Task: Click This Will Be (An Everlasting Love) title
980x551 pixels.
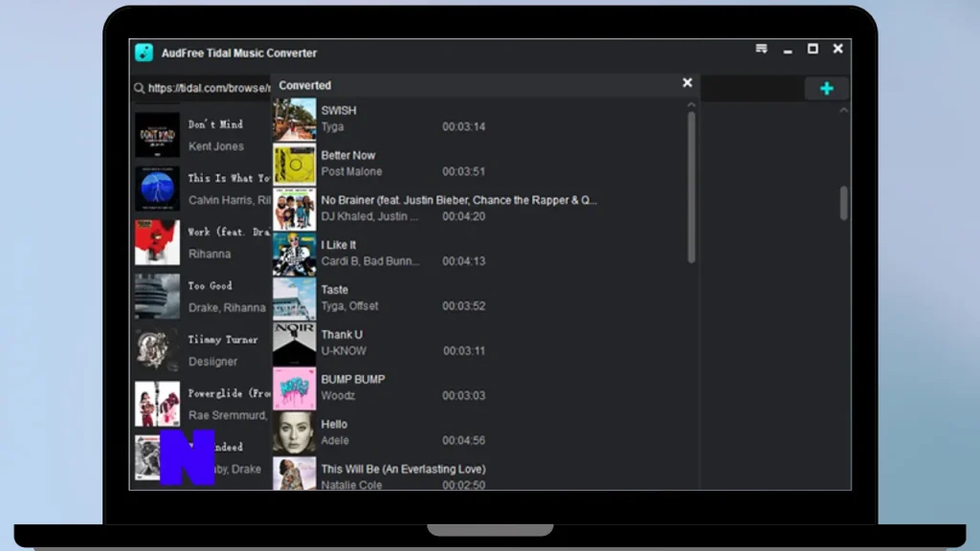Action: 403,469
